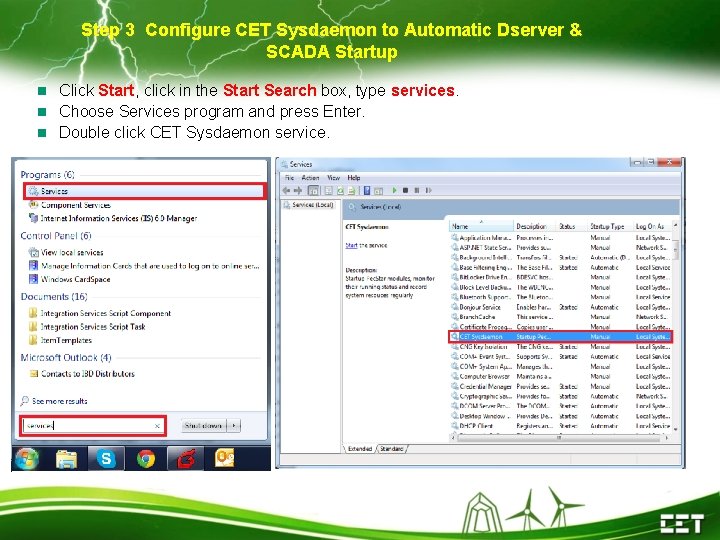The height and width of the screenshot is (540, 720).
Task: Select the CNG Key Isolation row
Action: pos(561,347)
